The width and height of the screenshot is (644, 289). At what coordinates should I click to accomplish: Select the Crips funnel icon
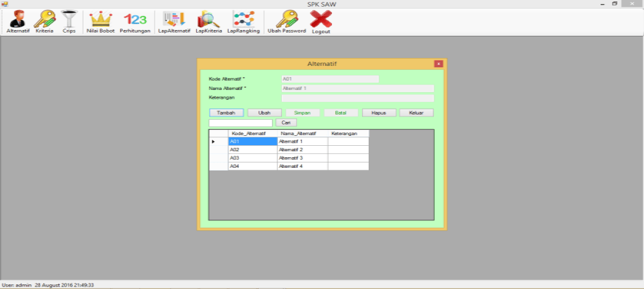(69, 21)
